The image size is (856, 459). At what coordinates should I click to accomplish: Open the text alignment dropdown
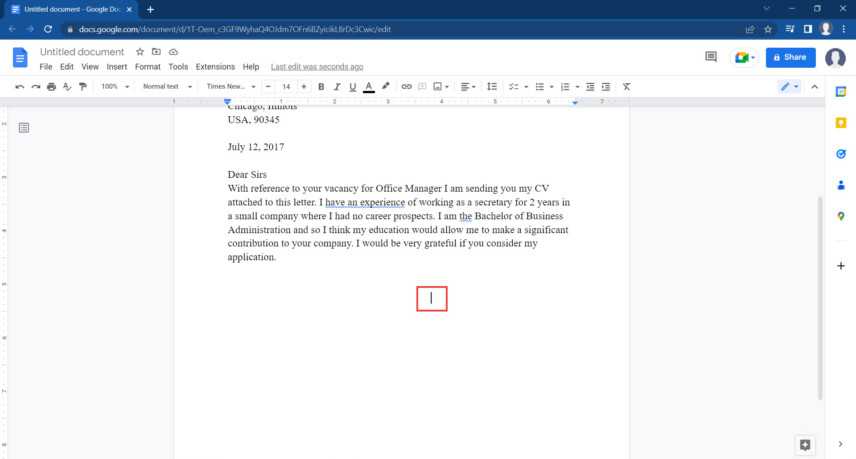point(468,87)
